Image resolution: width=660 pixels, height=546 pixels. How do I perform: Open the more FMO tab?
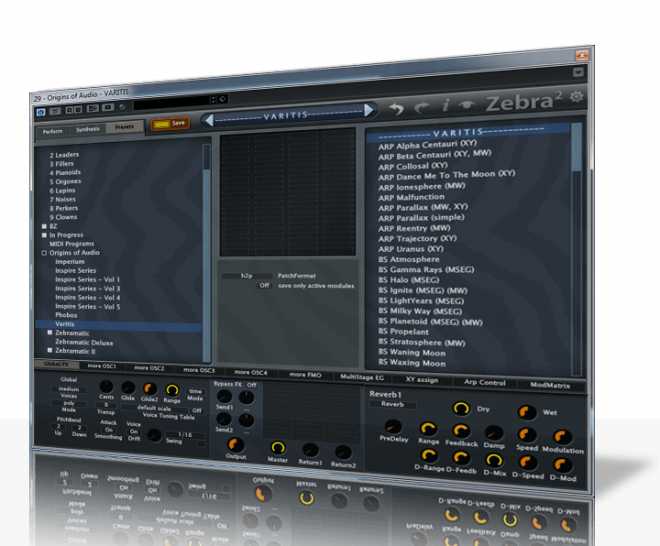(x=305, y=375)
